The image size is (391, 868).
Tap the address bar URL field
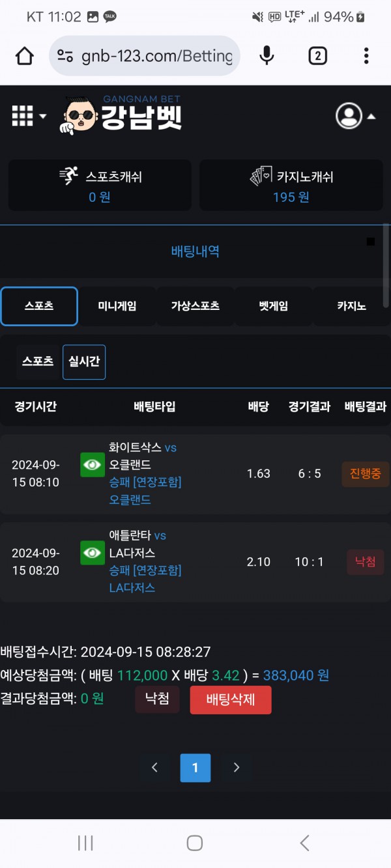156,56
